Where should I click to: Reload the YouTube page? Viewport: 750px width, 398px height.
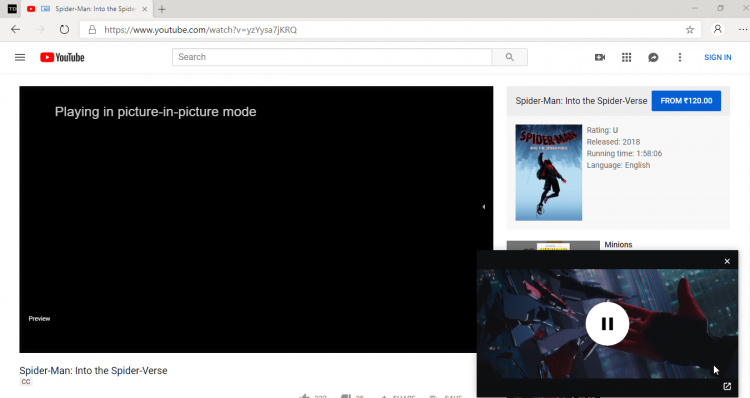pyautogui.click(x=64, y=30)
